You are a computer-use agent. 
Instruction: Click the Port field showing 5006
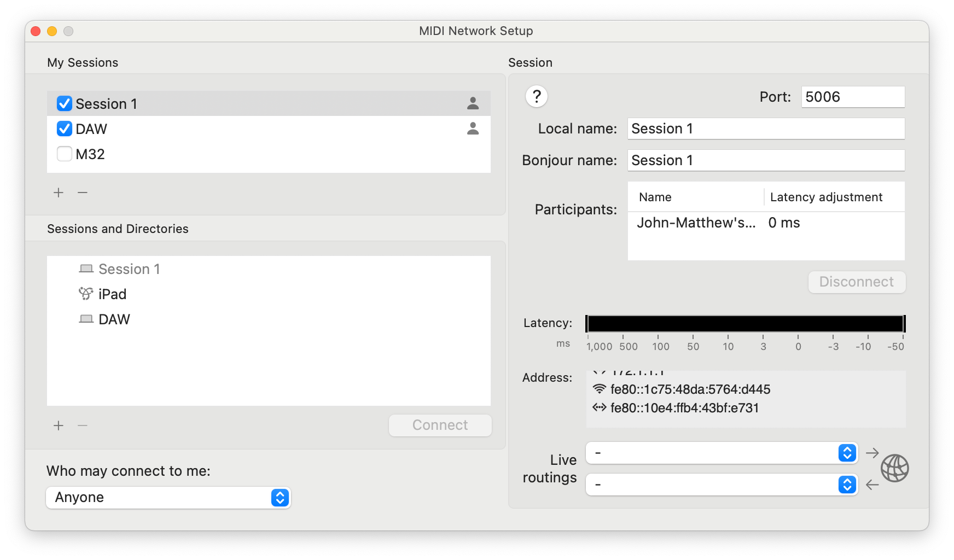click(x=853, y=97)
